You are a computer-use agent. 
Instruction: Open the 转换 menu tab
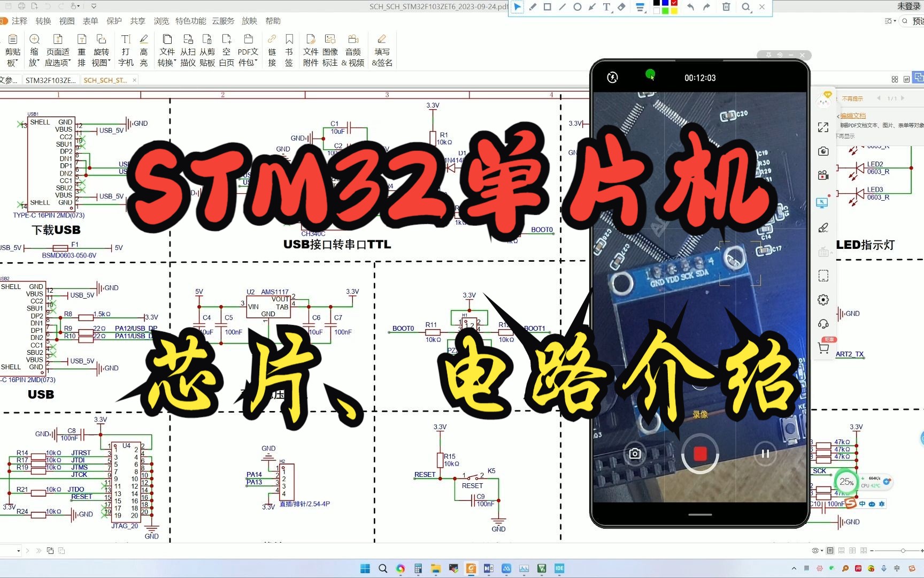43,21
